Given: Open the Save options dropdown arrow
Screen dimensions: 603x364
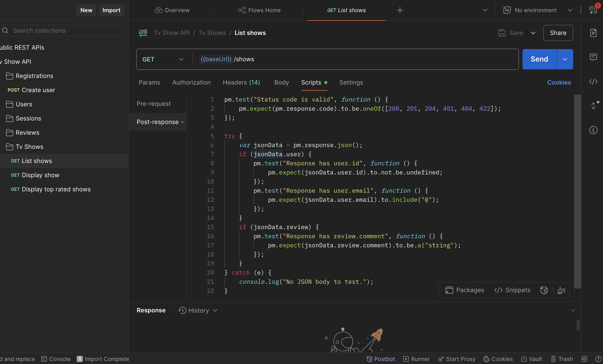Looking at the screenshot, I should click(533, 33).
